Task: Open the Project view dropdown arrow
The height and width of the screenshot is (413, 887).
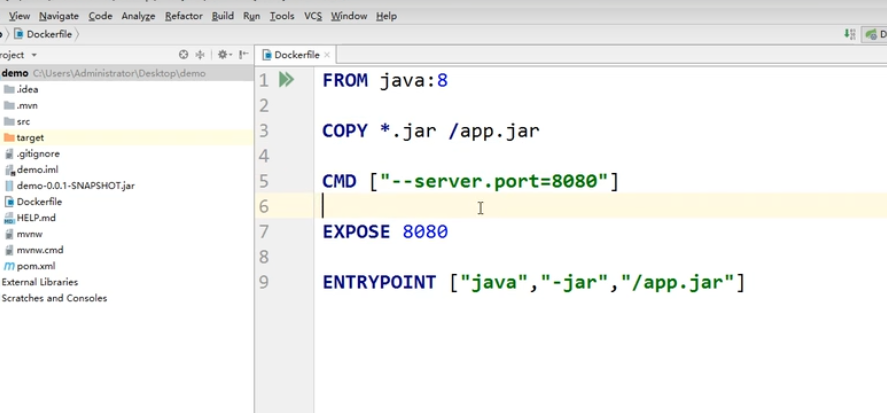Action: coord(34,55)
